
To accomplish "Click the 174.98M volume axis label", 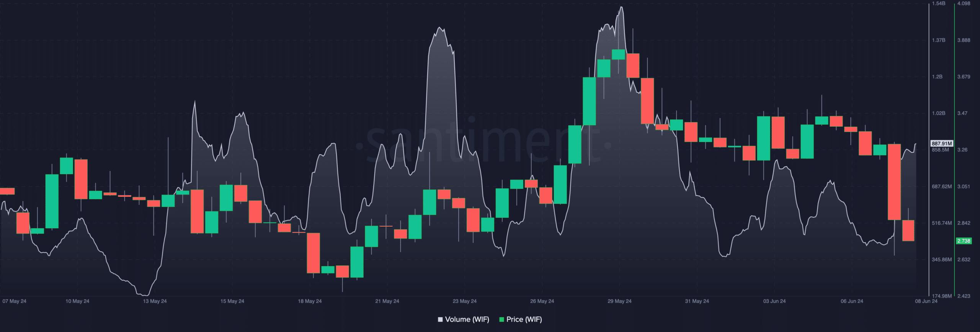I will (x=942, y=296).
